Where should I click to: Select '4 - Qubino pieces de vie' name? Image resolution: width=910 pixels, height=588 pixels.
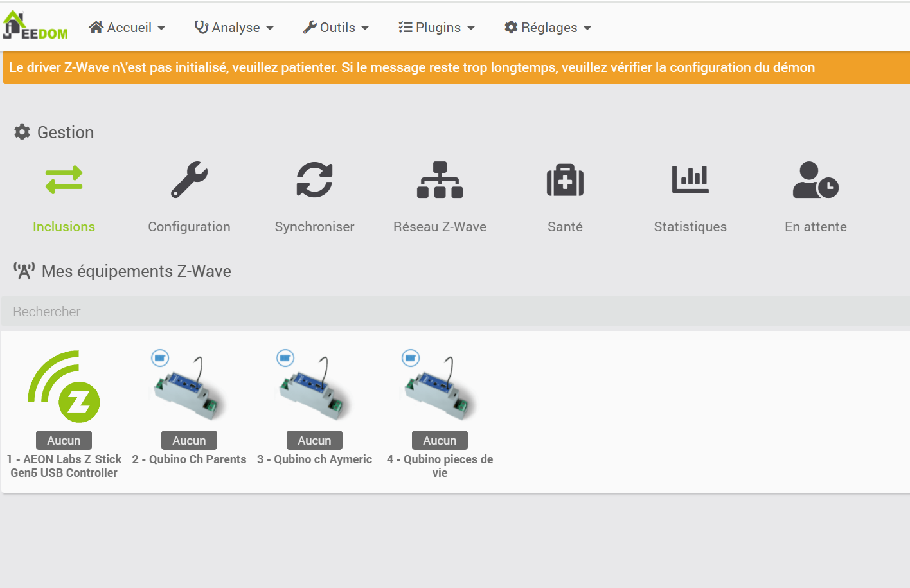pyautogui.click(x=440, y=466)
